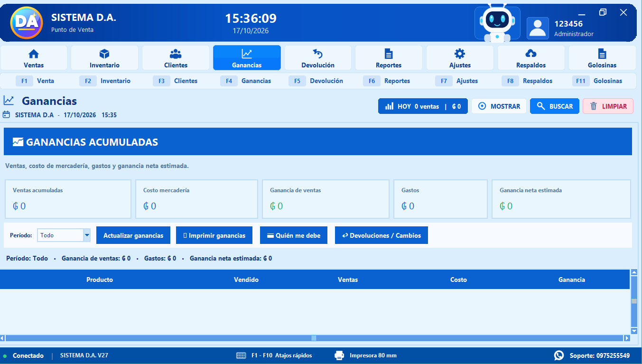The image size is (642, 364).
Task: Click the table scroll right arrow
Action: (627, 338)
